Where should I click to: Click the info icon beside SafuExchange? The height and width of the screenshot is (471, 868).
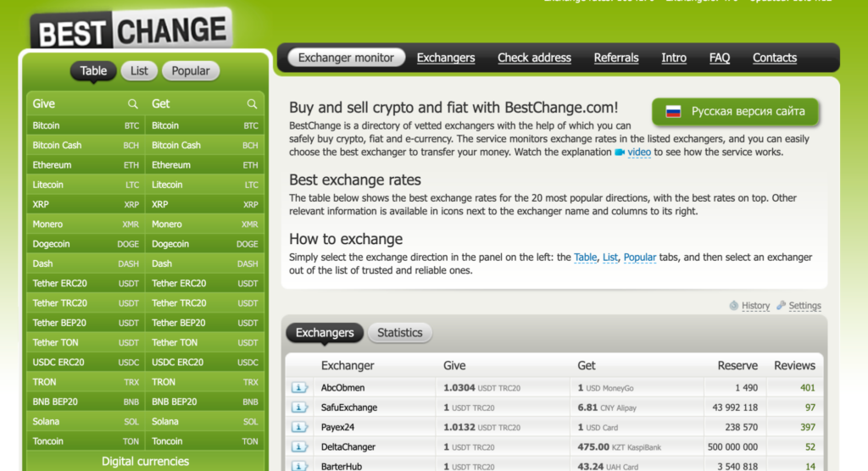300,407
